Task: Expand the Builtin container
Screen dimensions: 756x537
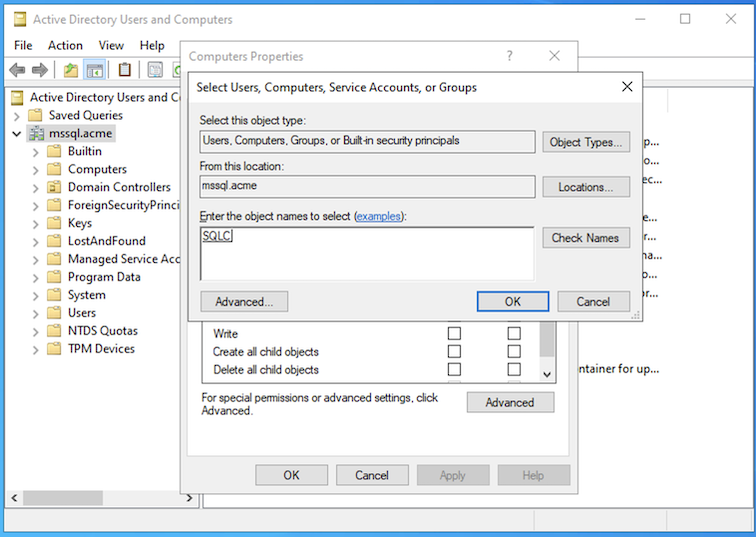Action: pos(36,152)
